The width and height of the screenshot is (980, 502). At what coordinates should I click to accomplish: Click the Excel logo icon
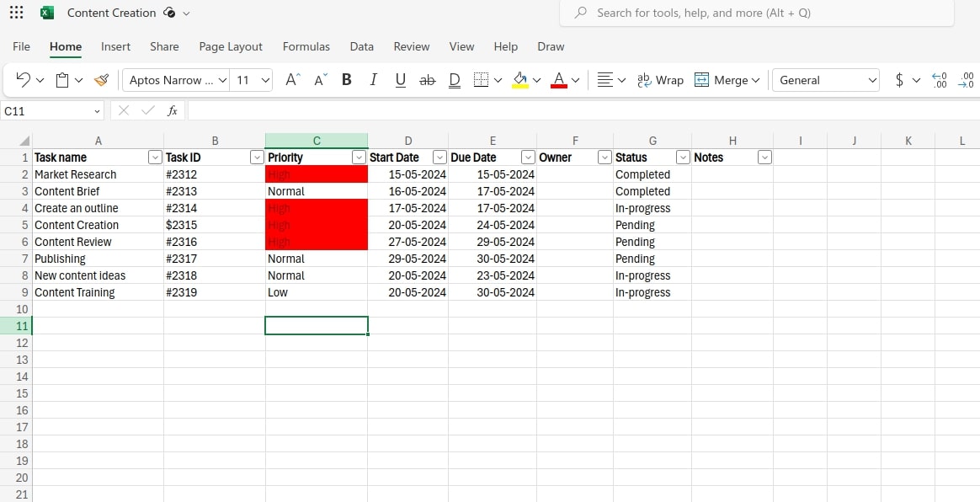click(47, 13)
